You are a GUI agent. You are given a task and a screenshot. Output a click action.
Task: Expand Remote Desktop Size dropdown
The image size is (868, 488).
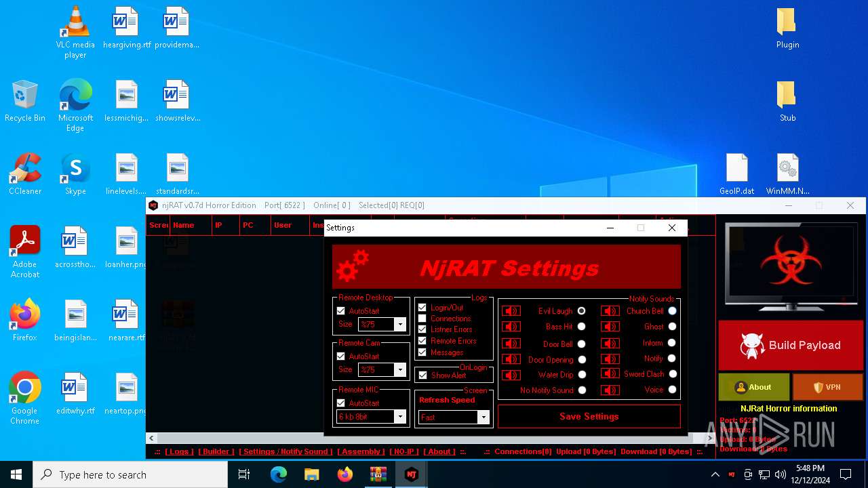[x=400, y=325]
